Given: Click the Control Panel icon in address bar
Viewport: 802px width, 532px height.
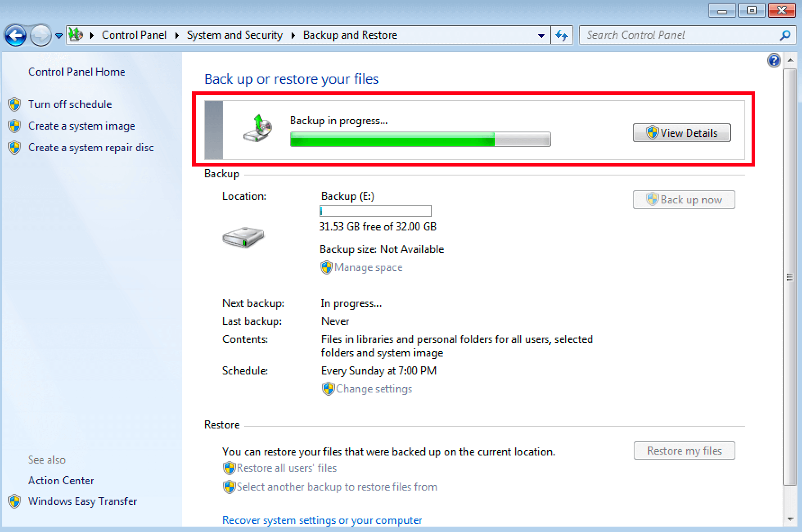Looking at the screenshot, I should pyautogui.click(x=76, y=35).
